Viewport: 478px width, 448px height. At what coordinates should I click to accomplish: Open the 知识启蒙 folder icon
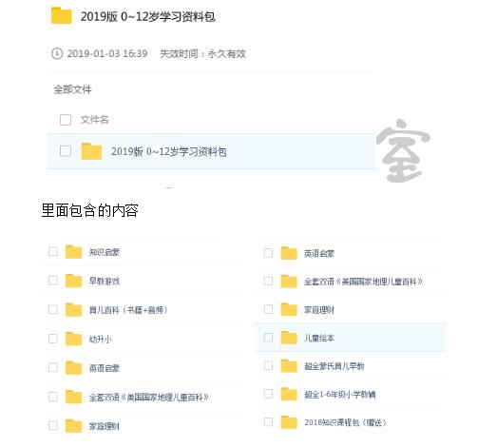(73, 252)
